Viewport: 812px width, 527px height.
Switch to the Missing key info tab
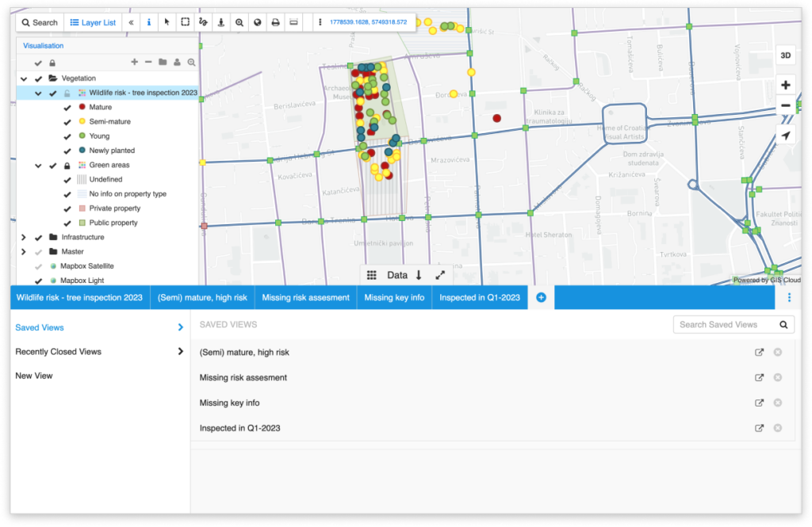pyautogui.click(x=393, y=297)
